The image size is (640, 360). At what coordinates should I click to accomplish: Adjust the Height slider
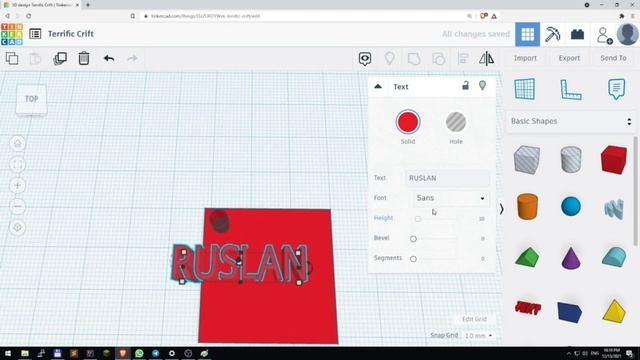click(417, 219)
